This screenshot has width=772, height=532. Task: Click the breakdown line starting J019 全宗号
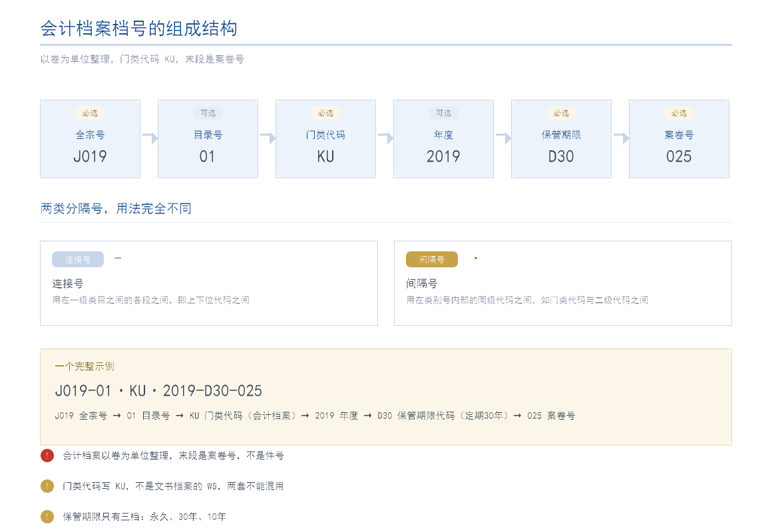[x=315, y=416]
